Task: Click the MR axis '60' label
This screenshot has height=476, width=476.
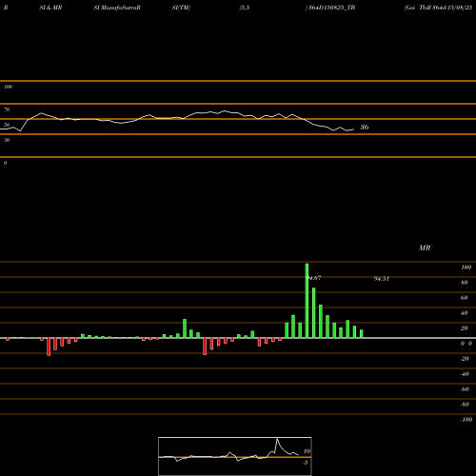Action: coord(465,298)
